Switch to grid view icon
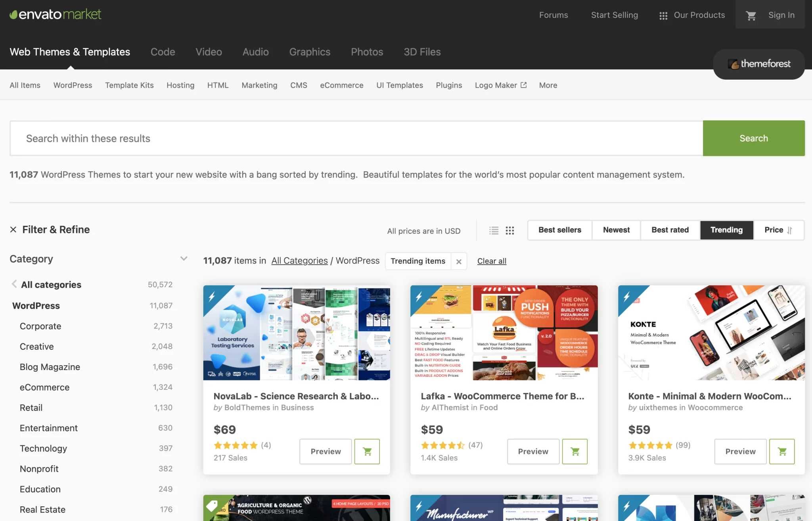 click(x=510, y=231)
